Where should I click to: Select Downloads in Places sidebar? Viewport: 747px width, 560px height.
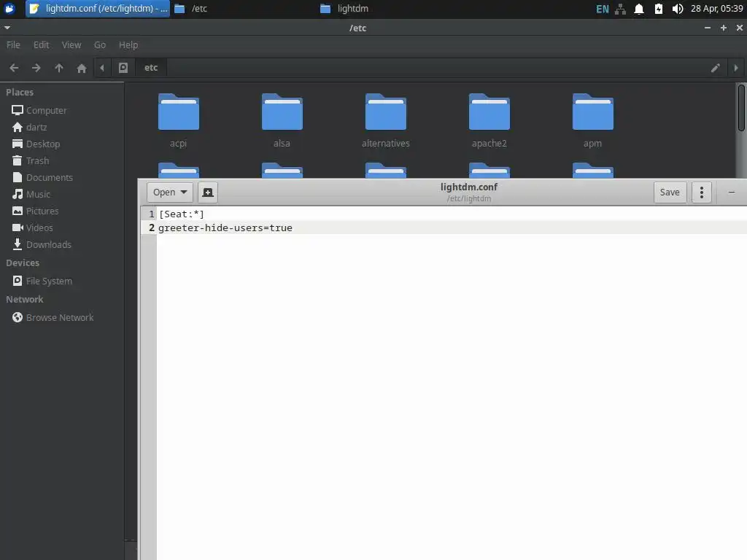tap(42, 245)
